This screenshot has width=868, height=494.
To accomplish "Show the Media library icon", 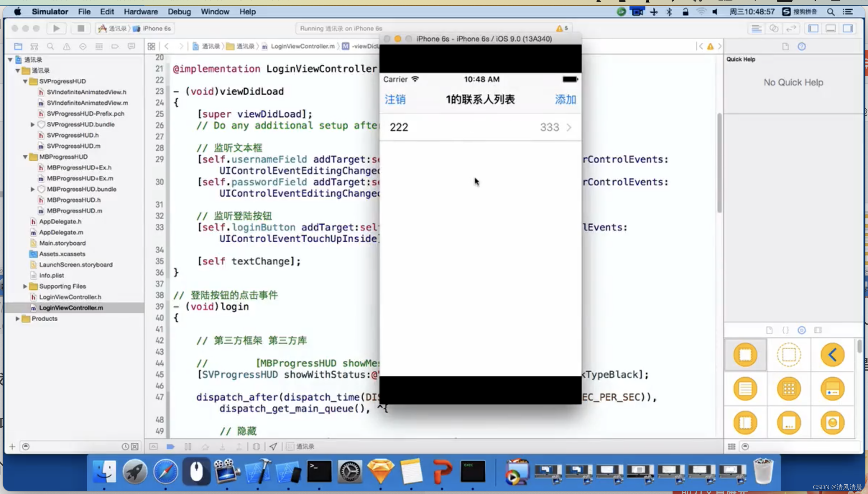I will 818,330.
